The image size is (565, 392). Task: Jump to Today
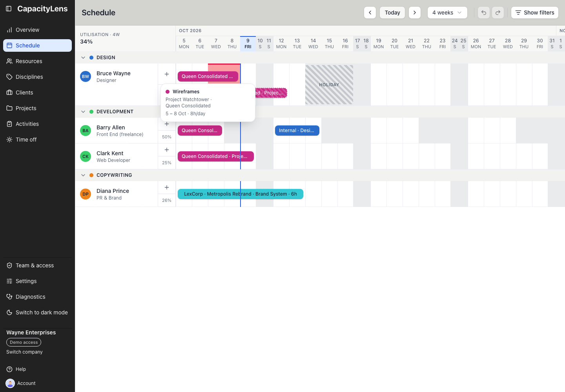pyautogui.click(x=392, y=13)
